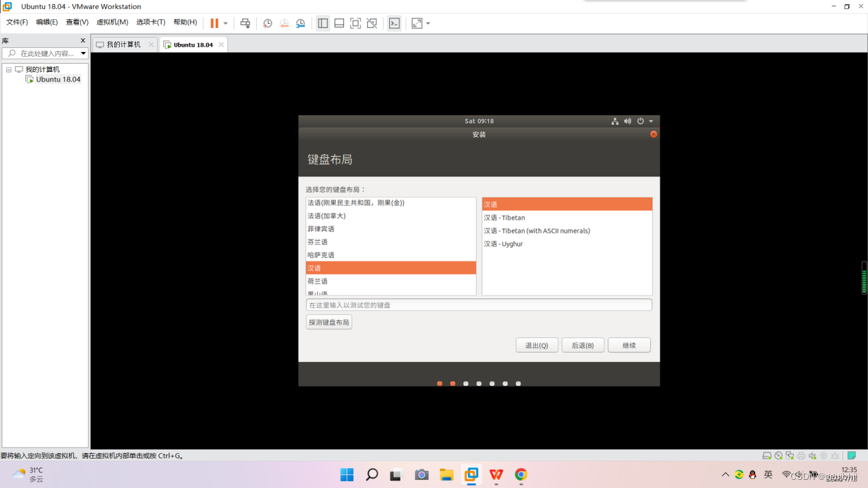Open the dropdown arrow next to stretch icon
The height and width of the screenshot is (488, 868).
pyautogui.click(x=428, y=23)
